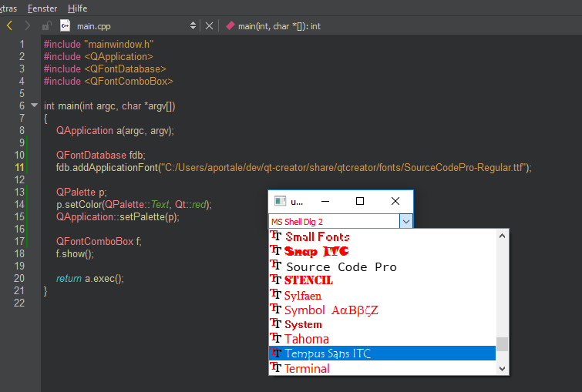Click the pink function symbol icon
Screen dimensions: 582x392
(230, 25)
